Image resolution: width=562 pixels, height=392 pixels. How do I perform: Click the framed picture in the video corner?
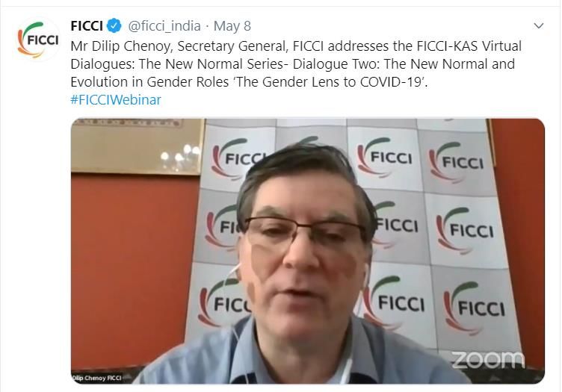pos(137,146)
